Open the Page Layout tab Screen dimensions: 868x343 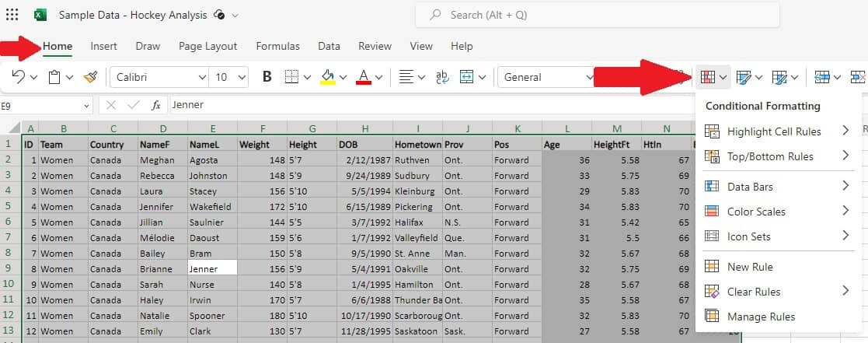pos(207,47)
